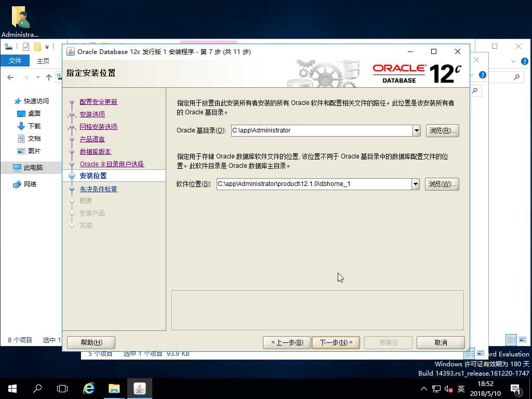Open network status tray icon
532x399 pixels.
coord(436,389)
